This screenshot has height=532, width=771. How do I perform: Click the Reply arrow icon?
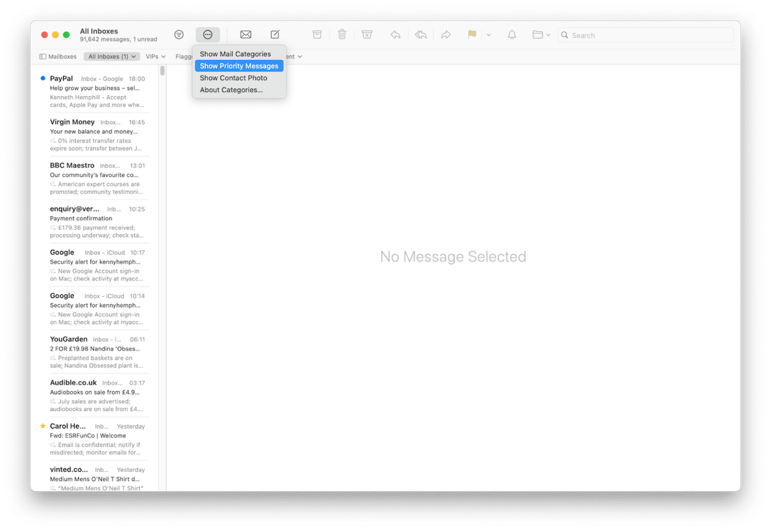[395, 35]
